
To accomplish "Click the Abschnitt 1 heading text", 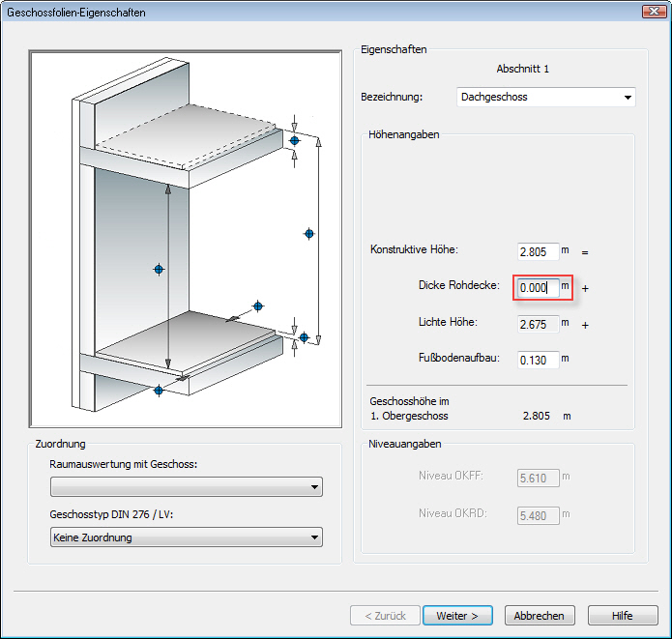I will [522, 69].
